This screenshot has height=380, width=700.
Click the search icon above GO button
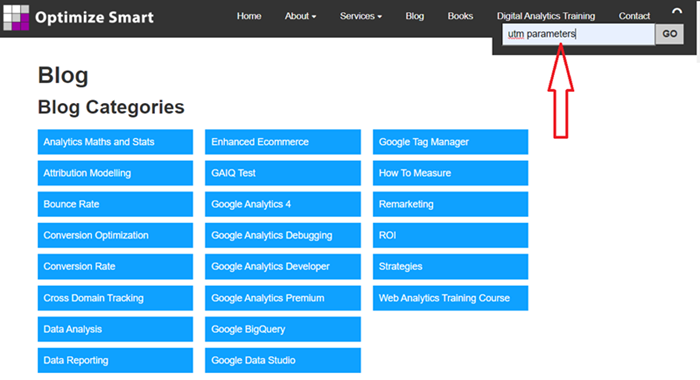677,11
